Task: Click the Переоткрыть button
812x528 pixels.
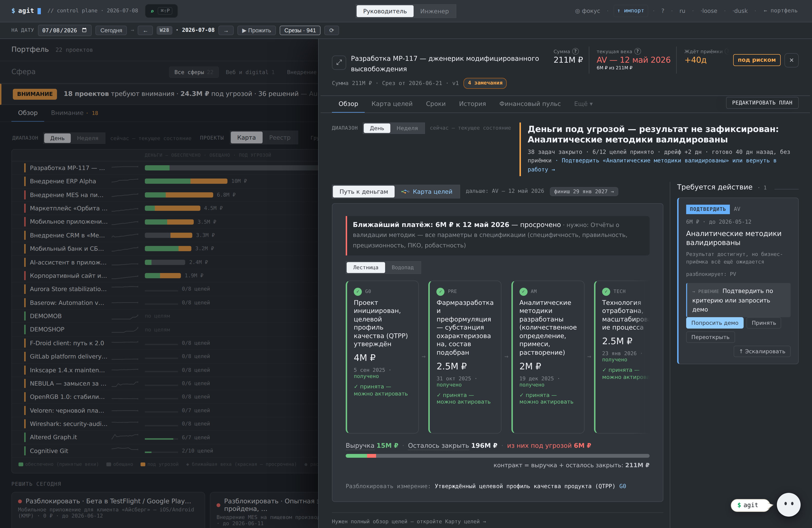Action: tap(710, 337)
